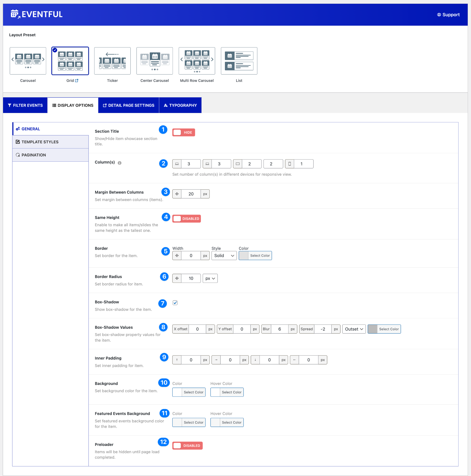
Task: Click the Eventful logo icon
Action: tap(15, 14)
